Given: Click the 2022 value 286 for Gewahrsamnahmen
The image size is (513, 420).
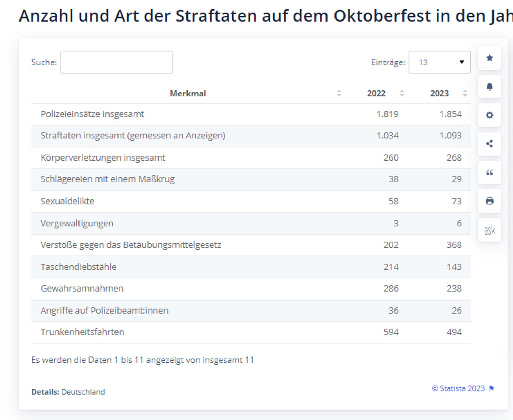Looking at the screenshot, I should point(391,288).
